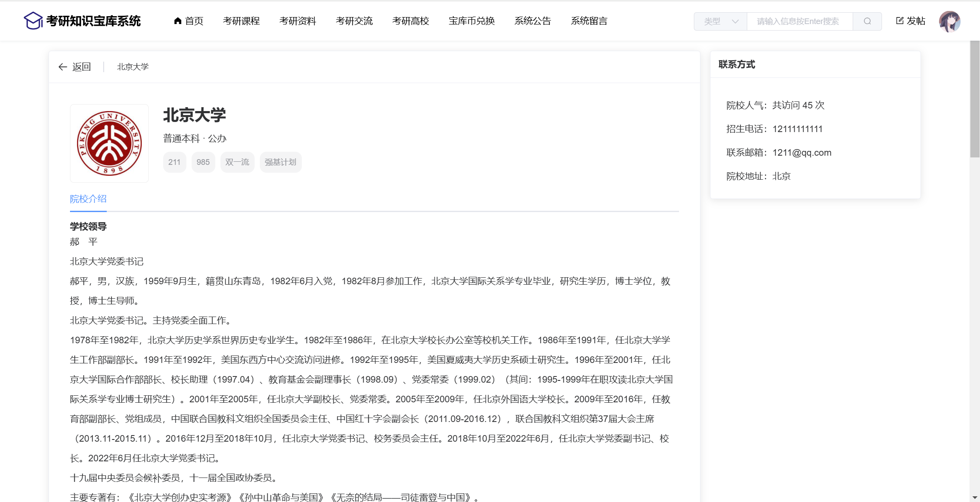This screenshot has height=502, width=980.
Task: Switch to the 院校介绍 tab
Action: (88, 199)
